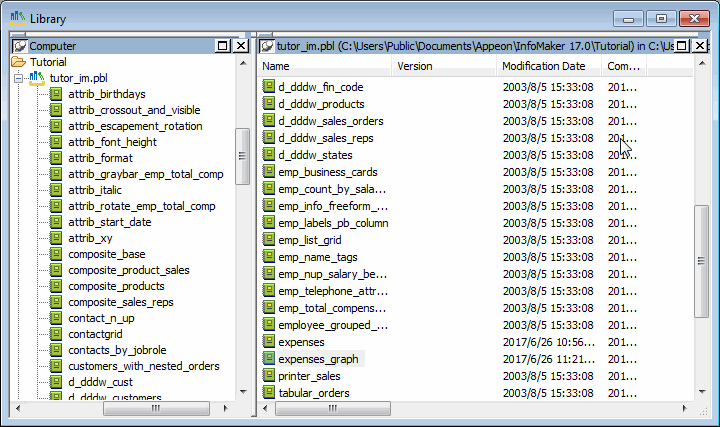Minimize the Library window
Image resolution: width=720 pixels, height=427 pixels.
(x=628, y=19)
